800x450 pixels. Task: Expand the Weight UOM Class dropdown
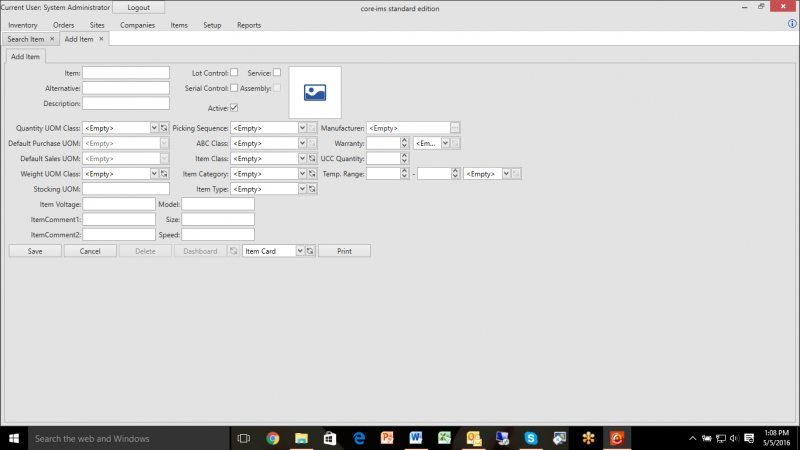pos(154,174)
